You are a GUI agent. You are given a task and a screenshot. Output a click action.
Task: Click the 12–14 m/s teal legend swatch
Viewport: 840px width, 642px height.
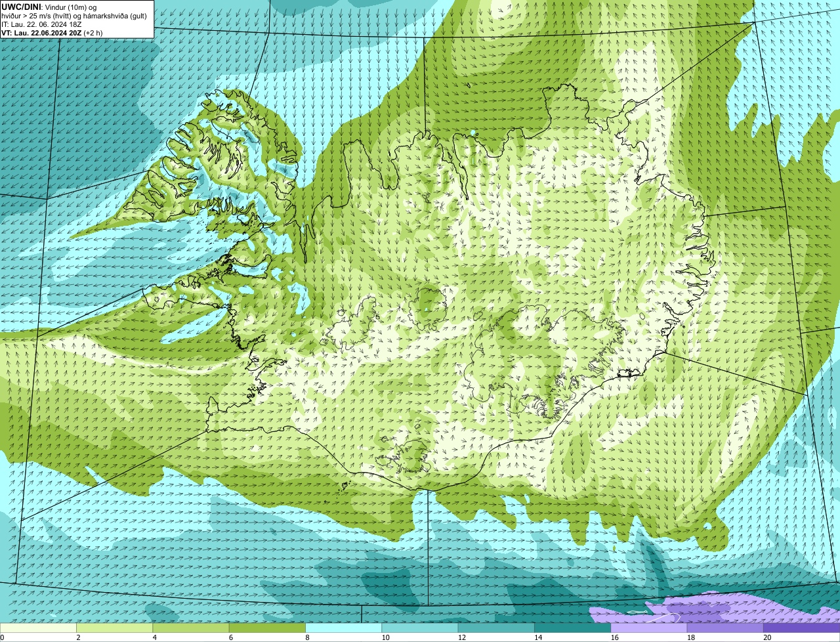pos(496,628)
